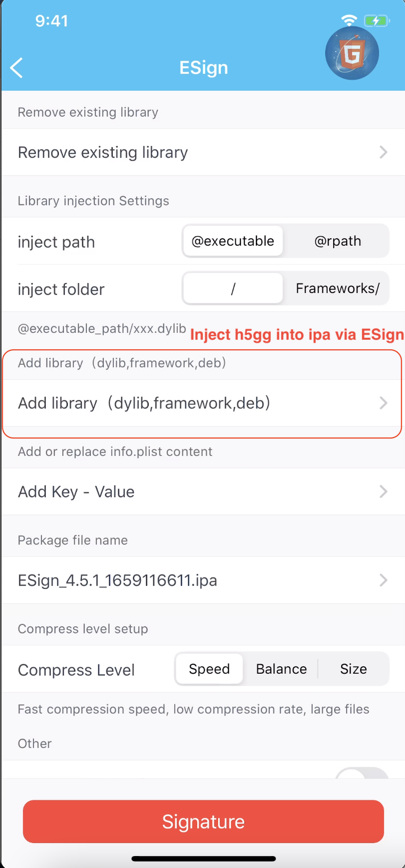This screenshot has width=405, height=868.
Task: Set compress level to Speed
Action: click(209, 669)
